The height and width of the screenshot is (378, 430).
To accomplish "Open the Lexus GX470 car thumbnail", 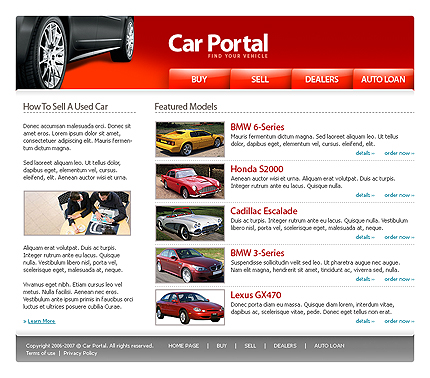I will (190, 307).
